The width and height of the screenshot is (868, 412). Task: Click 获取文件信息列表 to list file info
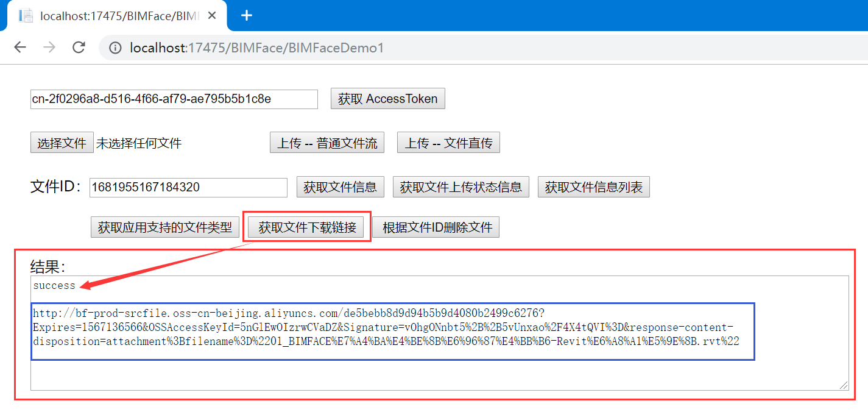click(x=593, y=186)
